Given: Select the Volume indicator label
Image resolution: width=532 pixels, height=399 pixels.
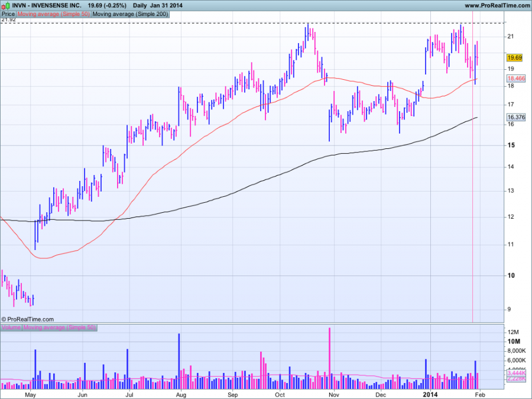Looking at the screenshot, I should [11, 327].
